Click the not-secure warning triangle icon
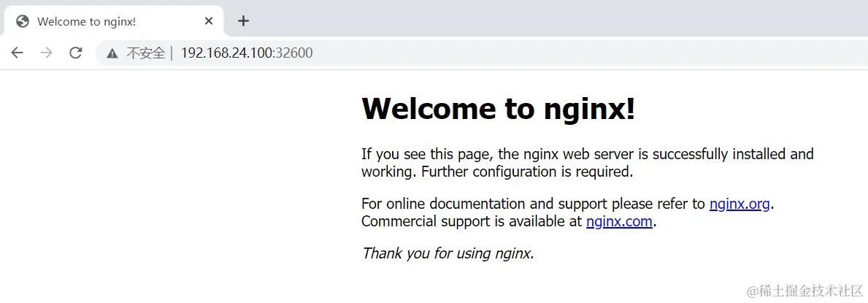 [x=112, y=54]
